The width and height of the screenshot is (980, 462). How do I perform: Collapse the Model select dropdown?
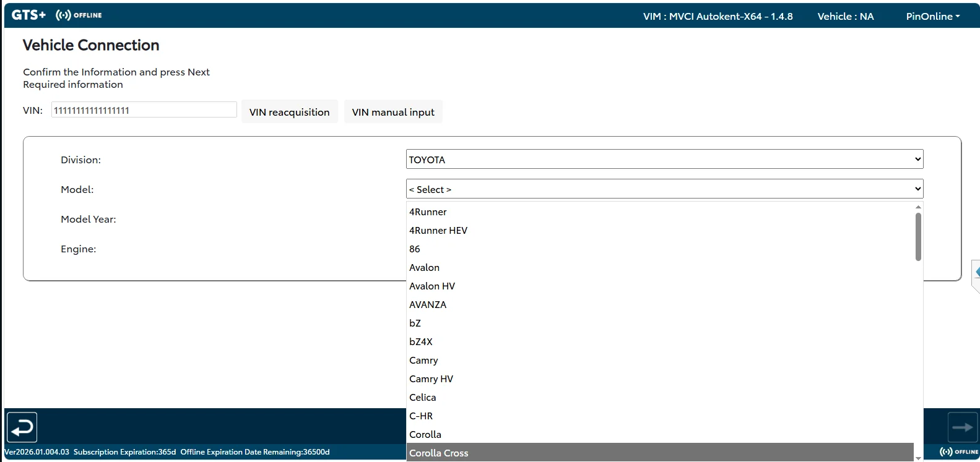(x=664, y=189)
